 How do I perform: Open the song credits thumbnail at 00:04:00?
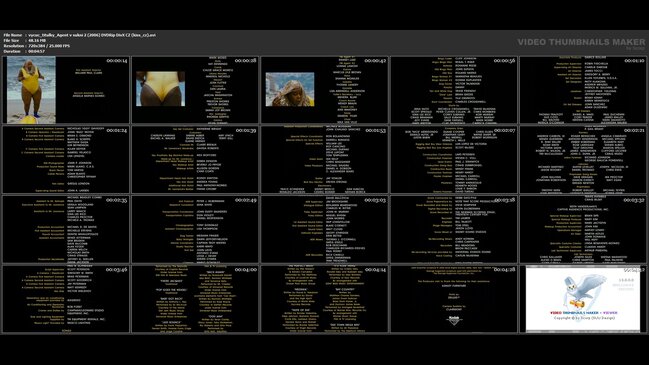[x=195, y=299]
